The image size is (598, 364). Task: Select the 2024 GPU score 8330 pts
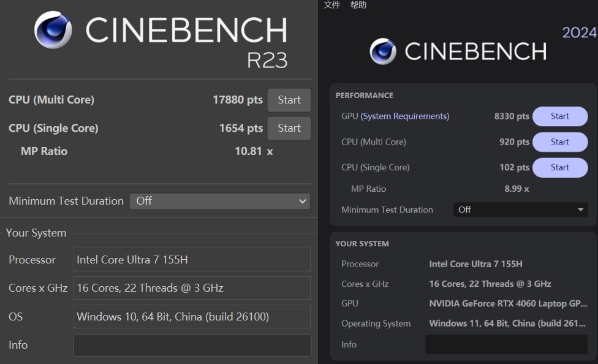[512, 116]
